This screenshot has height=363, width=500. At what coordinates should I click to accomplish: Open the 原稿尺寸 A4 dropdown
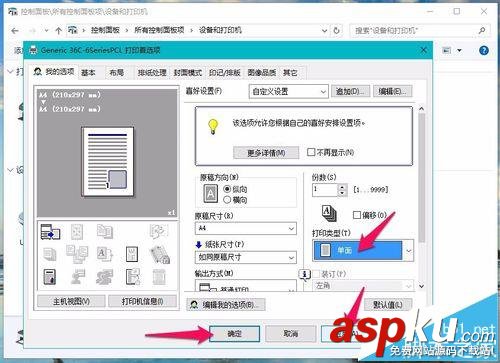pos(246,228)
